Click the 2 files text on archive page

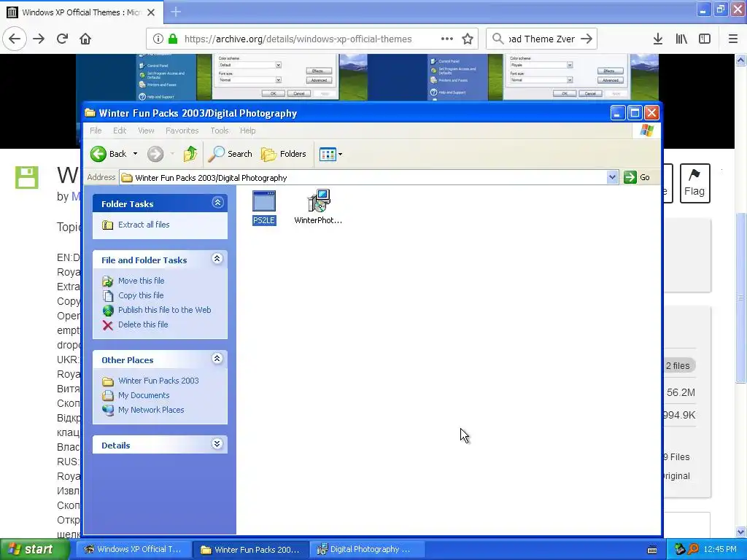pyautogui.click(x=678, y=366)
